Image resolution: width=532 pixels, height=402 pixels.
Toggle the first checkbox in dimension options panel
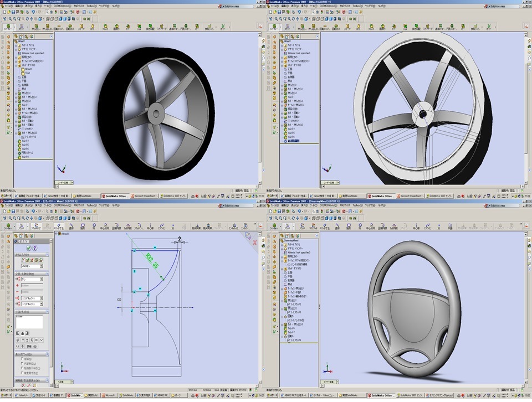coord(22,359)
